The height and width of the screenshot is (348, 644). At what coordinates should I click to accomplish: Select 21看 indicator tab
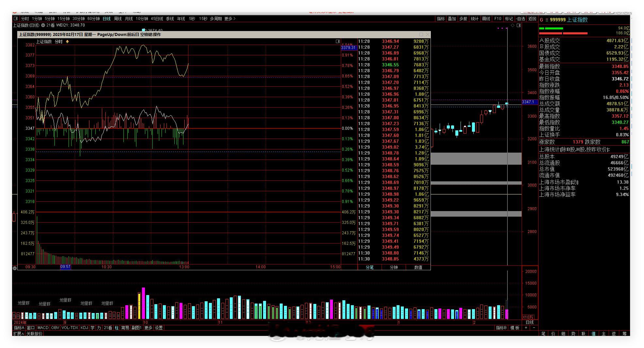pyautogui.click(x=108, y=328)
